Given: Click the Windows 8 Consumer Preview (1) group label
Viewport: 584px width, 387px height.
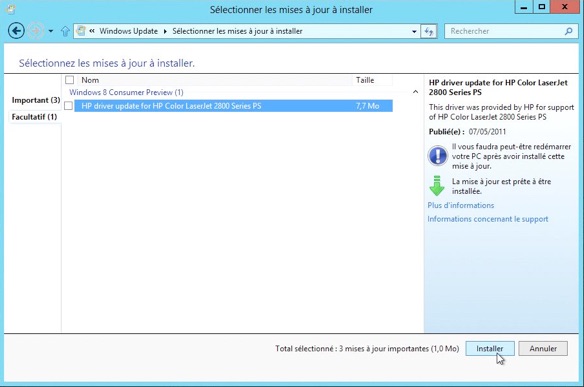Looking at the screenshot, I should (126, 92).
